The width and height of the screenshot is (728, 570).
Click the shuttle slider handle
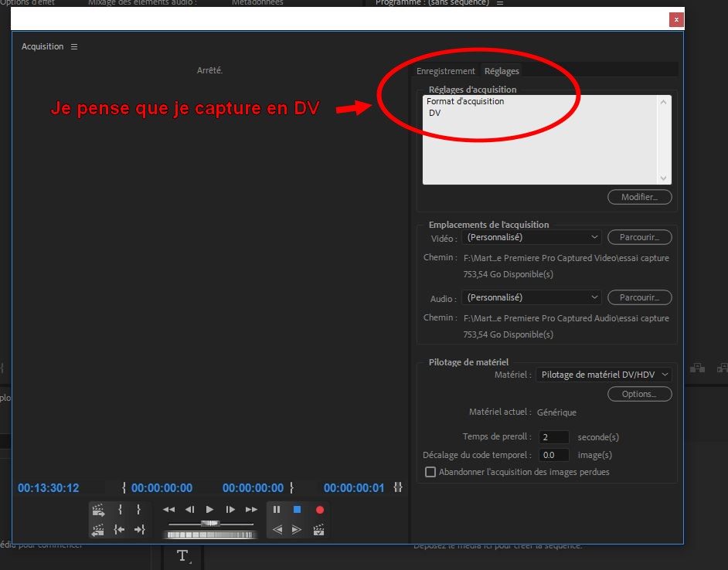point(209,524)
